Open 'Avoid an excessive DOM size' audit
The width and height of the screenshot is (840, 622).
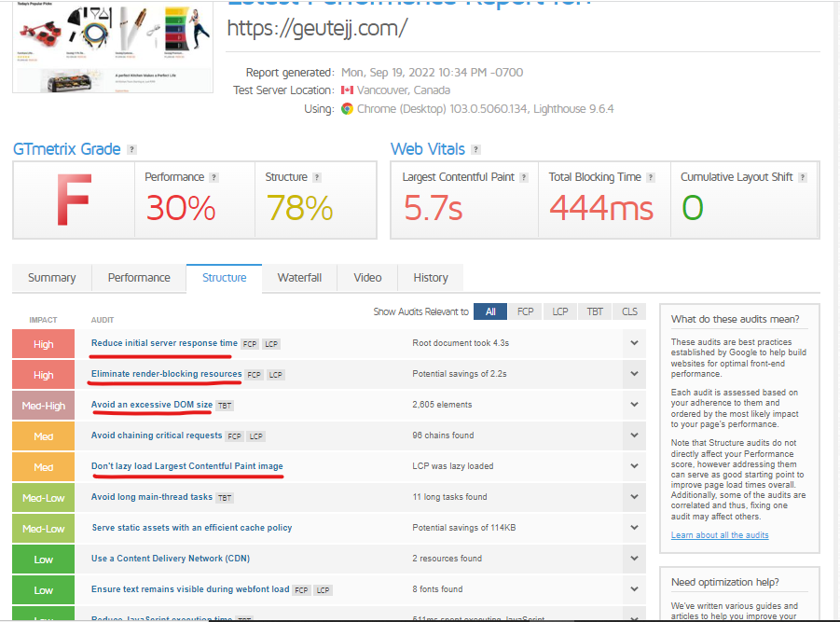point(152,405)
